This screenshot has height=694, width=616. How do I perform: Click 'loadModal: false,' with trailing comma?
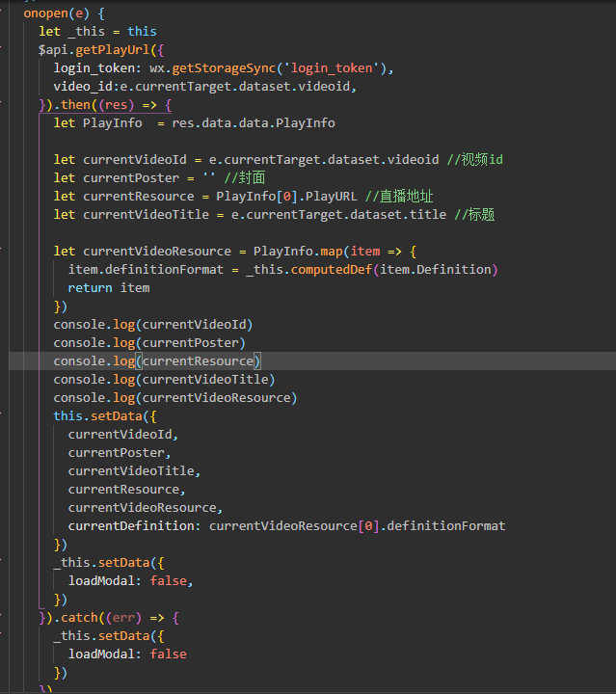pos(130,580)
